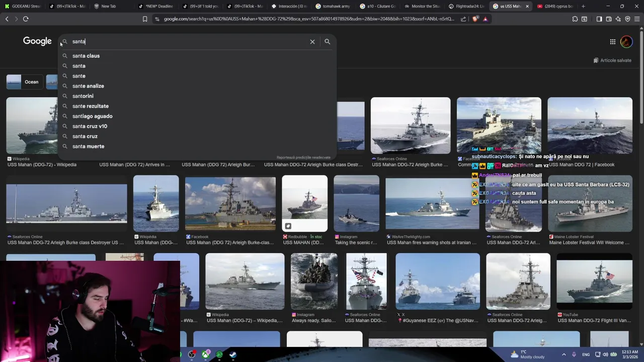Click the share icon in address bar

point(463,19)
